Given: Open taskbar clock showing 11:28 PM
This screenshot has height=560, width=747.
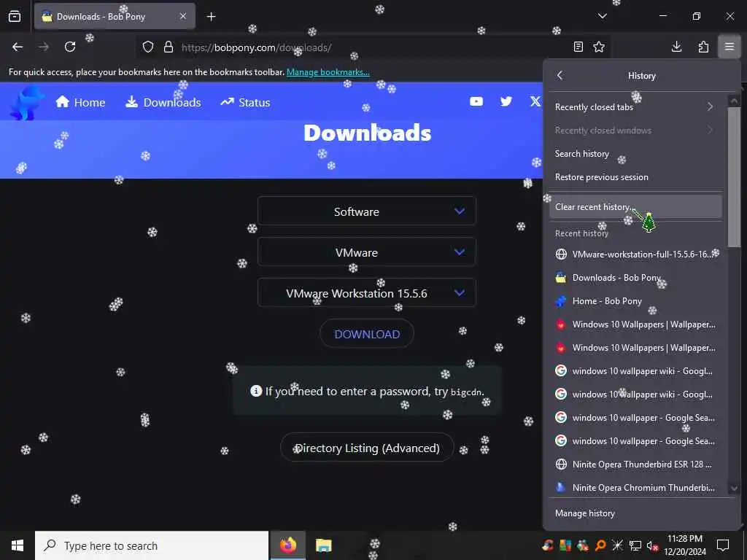Looking at the screenshot, I should click(x=685, y=545).
